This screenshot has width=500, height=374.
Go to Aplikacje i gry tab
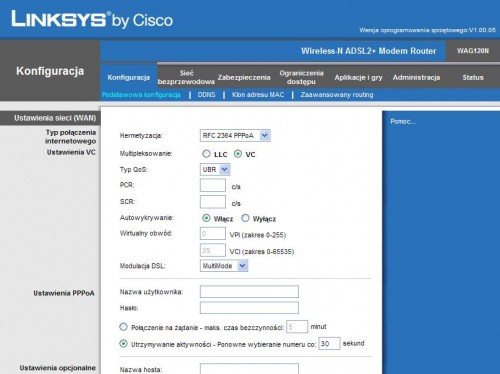[358, 77]
